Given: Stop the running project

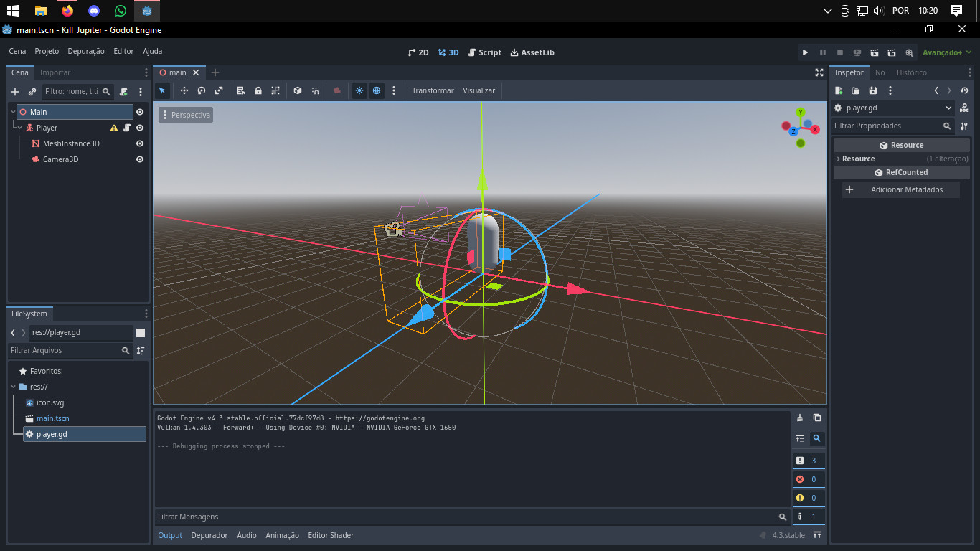Looking at the screenshot, I should 840,52.
